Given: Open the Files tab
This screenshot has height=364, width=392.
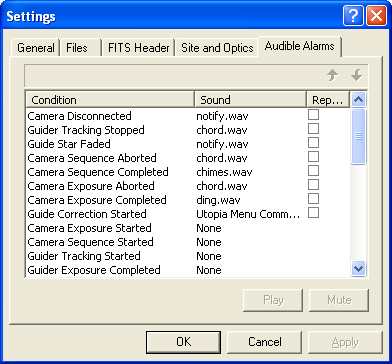Looking at the screenshot, I should tap(81, 48).
